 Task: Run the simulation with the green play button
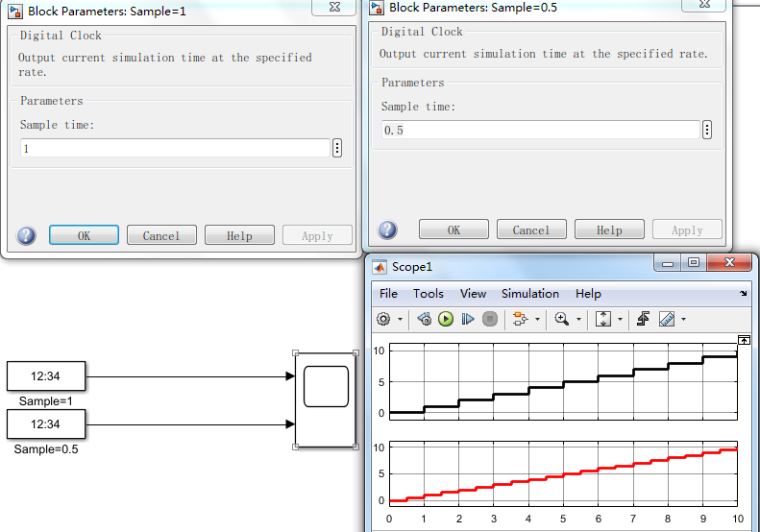point(446,320)
